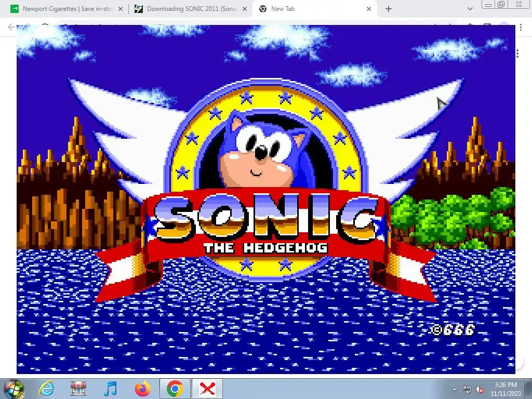The image size is (532, 399).
Task: Expand the tab search dropdown chevron
Action: (470, 9)
